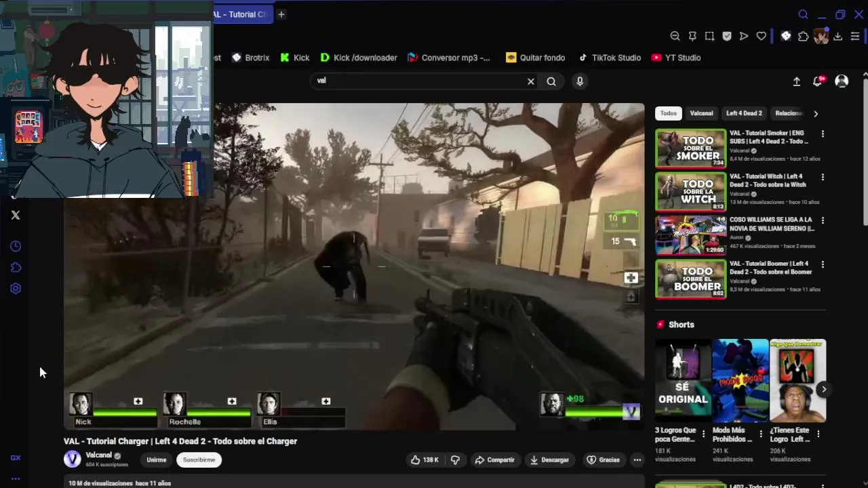The image size is (868, 488).
Task: Open 'TikTok Studio' bookmark
Action: [x=610, y=58]
